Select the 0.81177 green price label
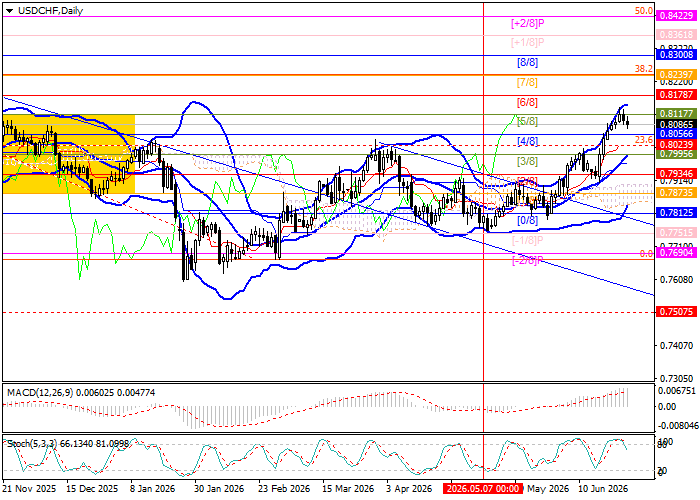This screenshot has height=500, width=700. 676,114
